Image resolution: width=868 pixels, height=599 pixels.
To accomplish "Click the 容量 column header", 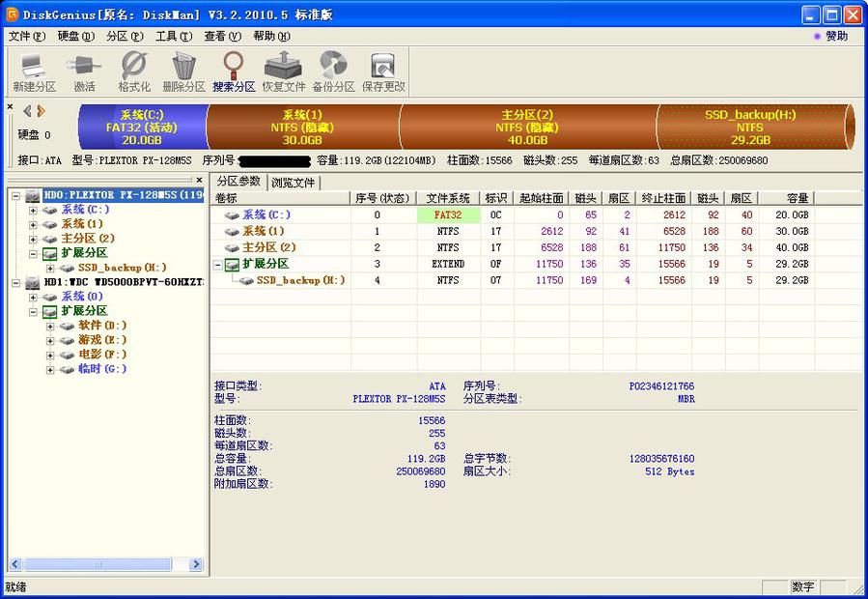I will [786, 198].
